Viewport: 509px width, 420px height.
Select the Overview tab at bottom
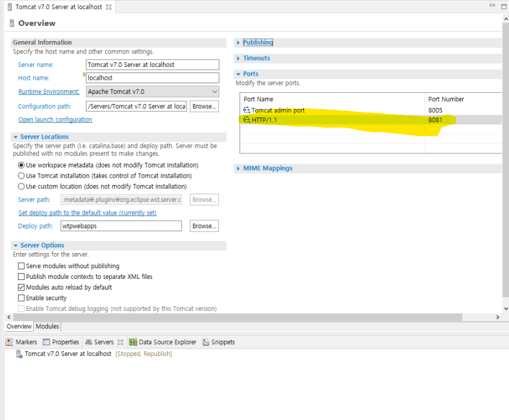point(19,327)
